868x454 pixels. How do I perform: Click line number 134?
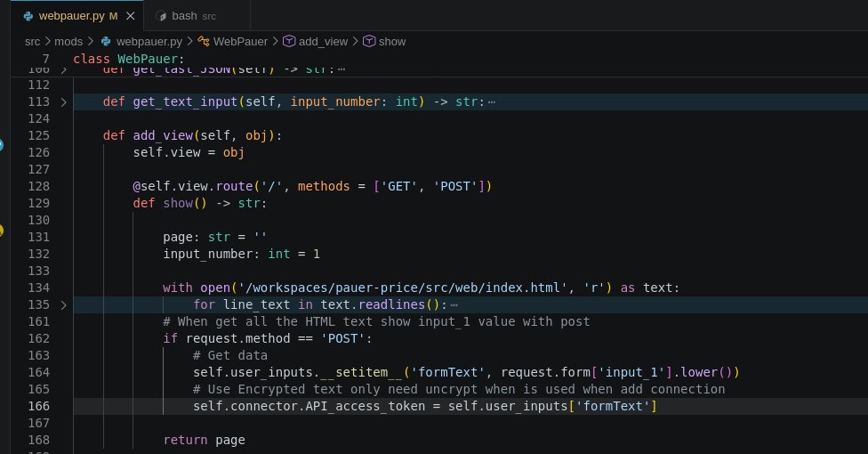pyautogui.click(x=39, y=288)
